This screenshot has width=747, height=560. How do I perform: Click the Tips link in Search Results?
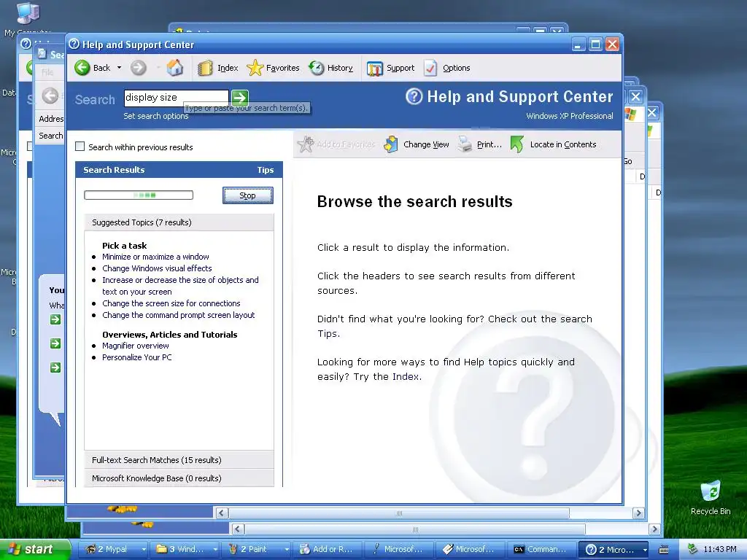266,170
